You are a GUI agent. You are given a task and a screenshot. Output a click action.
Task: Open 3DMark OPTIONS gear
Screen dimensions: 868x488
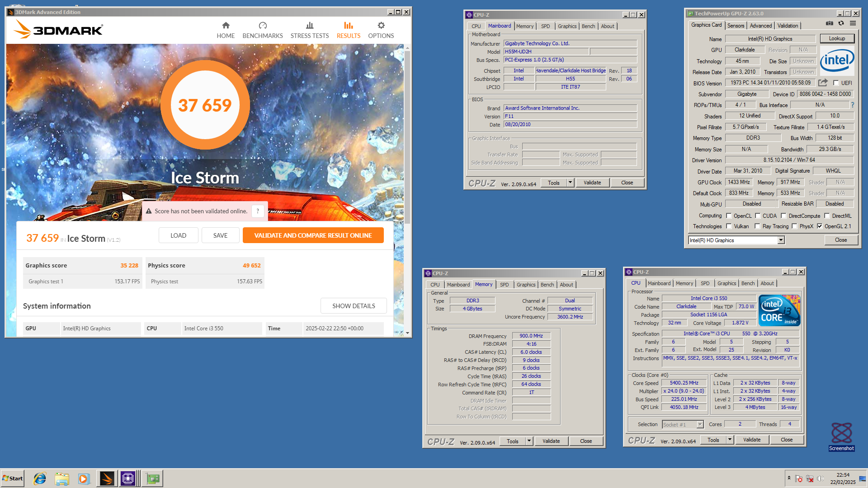pyautogui.click(x=381, y=30)
